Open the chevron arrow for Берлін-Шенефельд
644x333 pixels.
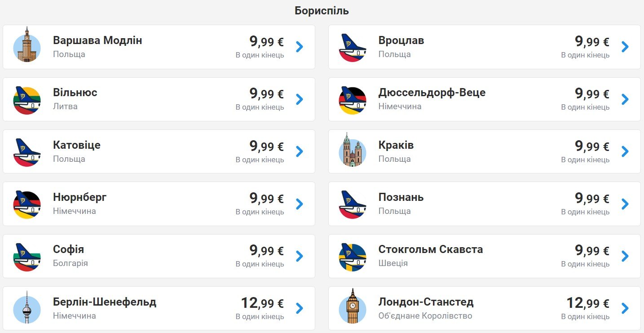[x=300, y=308]
